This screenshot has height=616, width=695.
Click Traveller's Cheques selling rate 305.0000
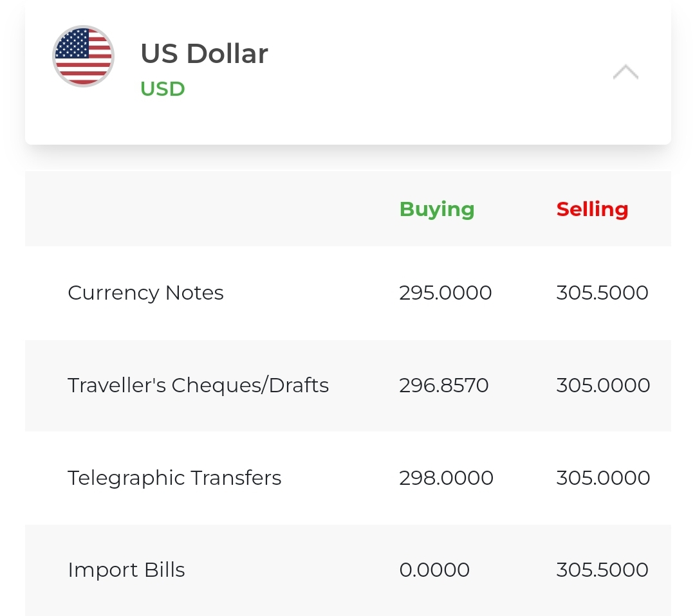point(603,385)
